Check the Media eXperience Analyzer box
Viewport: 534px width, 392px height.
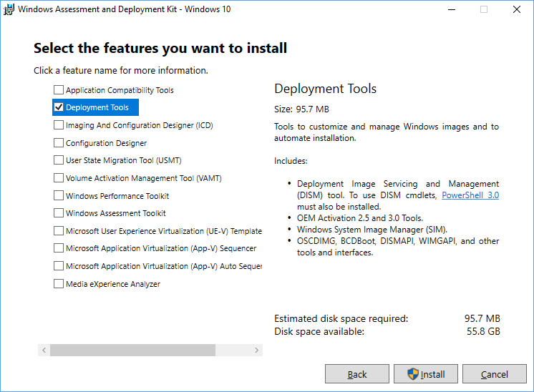point(59,284)
